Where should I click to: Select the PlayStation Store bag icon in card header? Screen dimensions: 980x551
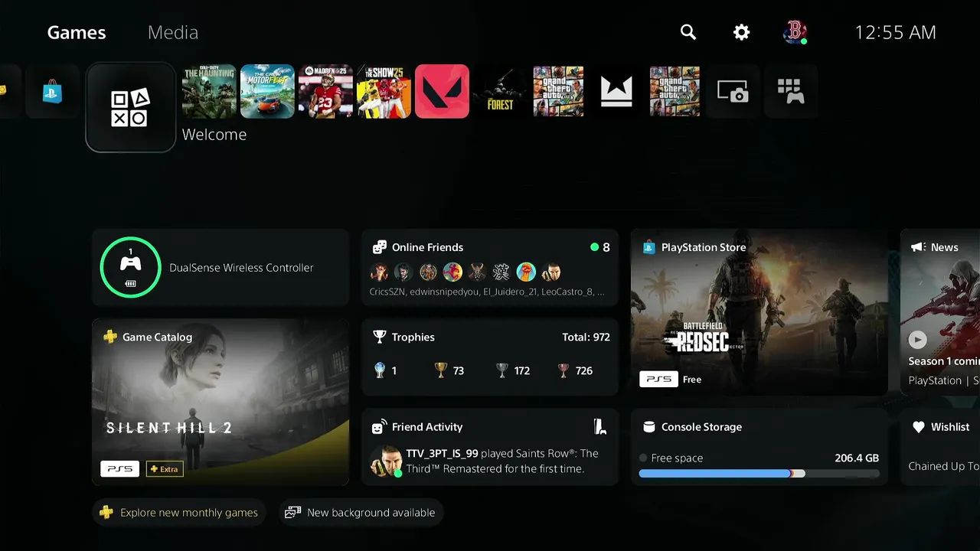point(649,247)
